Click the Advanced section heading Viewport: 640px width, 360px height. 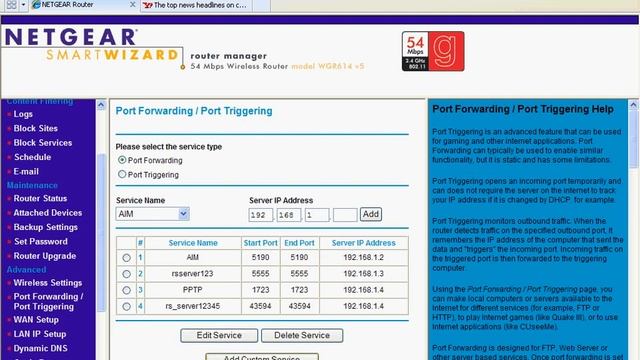click(x=27, y=269)
